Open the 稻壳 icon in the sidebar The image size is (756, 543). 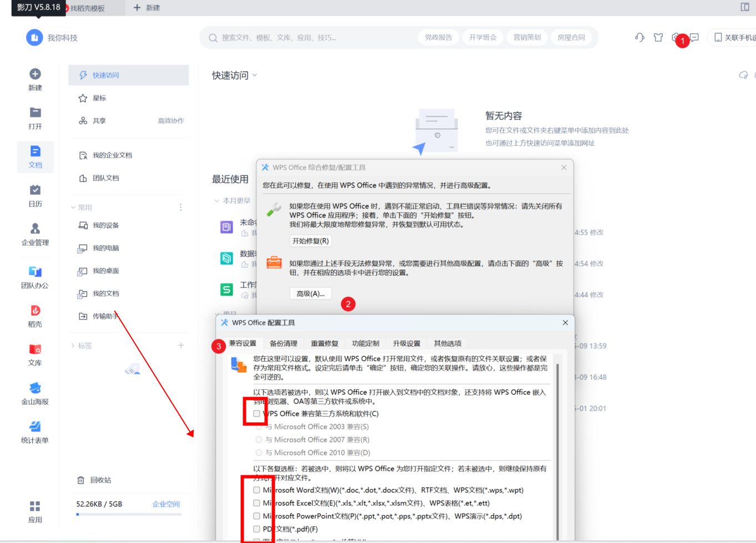point(35,310)
